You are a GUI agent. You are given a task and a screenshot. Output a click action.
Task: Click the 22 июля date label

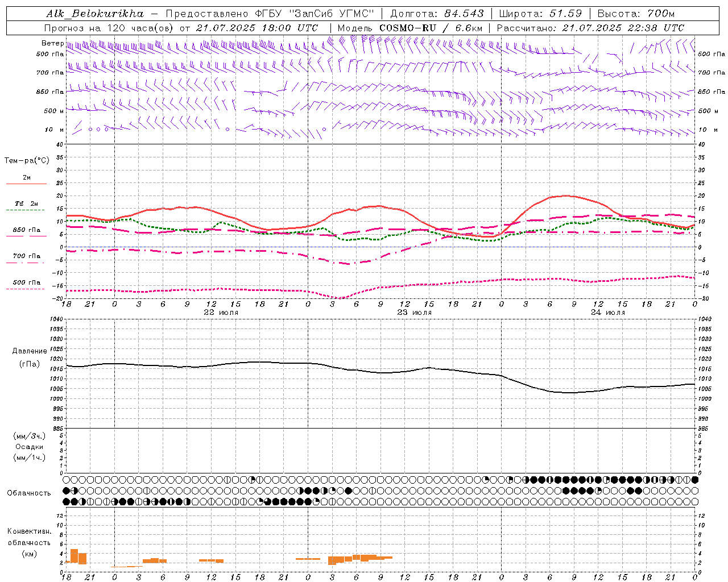point(221,313)
